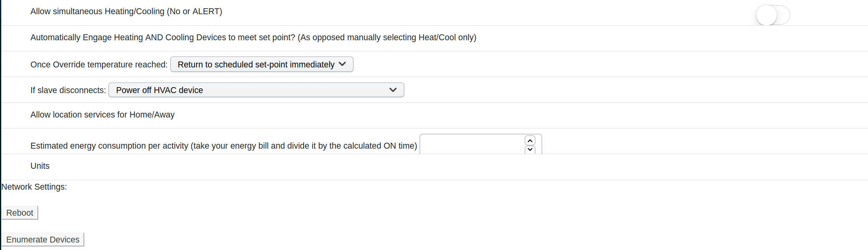Click the '(No or ALERT)' parenthetical text

pyautogui.click(x=195, y=11)
